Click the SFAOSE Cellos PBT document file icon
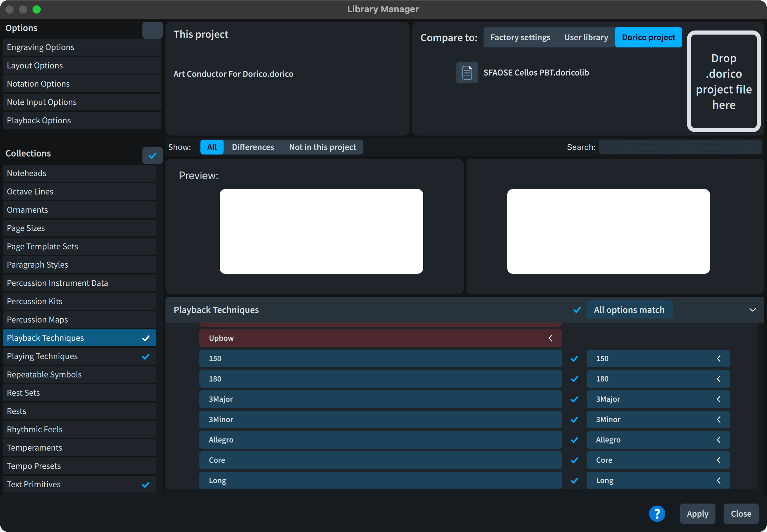The height and width of the screenshot is (532, 767). coord(467,73)
